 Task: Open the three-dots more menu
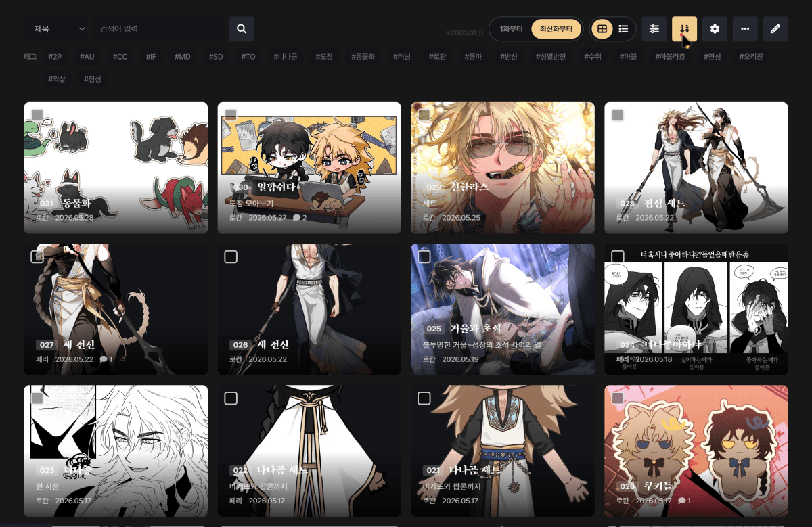[x=745, y=29]
